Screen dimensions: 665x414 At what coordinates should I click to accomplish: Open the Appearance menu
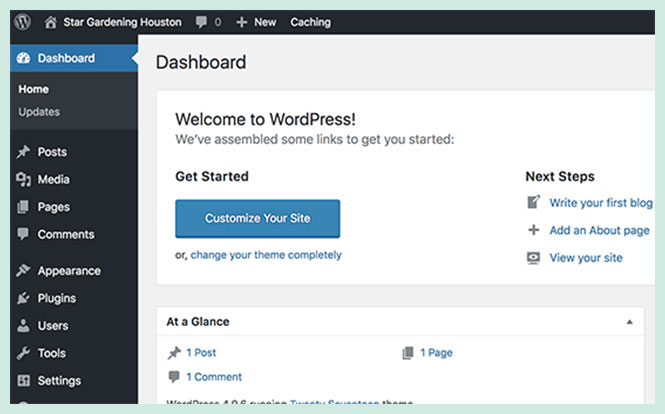coord(69,271)
